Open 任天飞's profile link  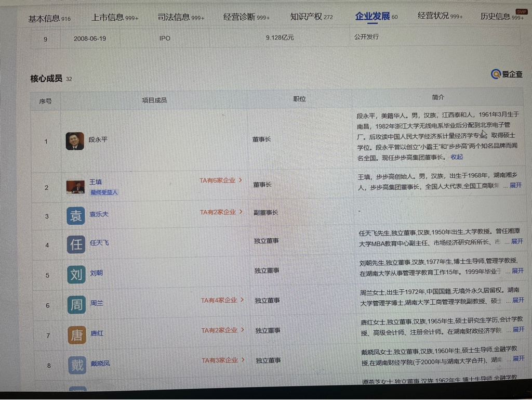tap(99, 243)
